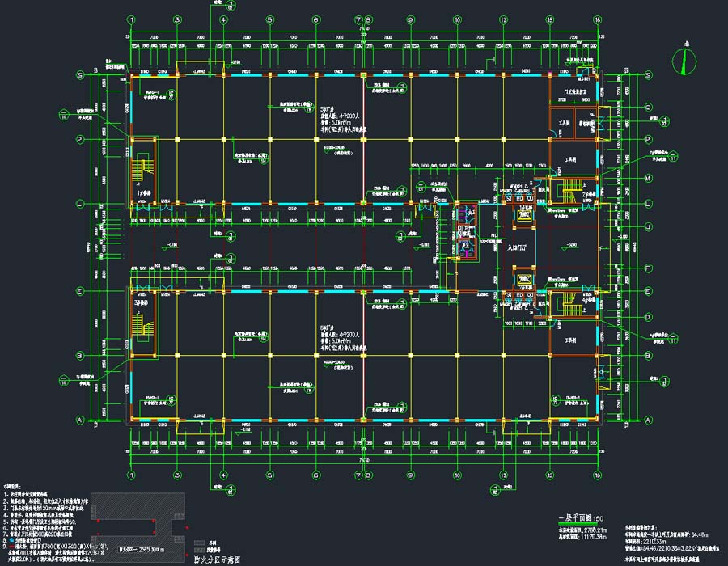Pick axis bubble 10 in the bottom row
The width and height of the screenshot is (728, 566).
[457, 475]
